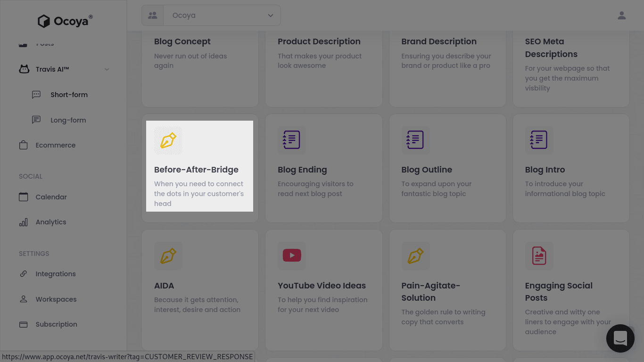Click the Short-form chat bubble icon

tap(36, 95)
